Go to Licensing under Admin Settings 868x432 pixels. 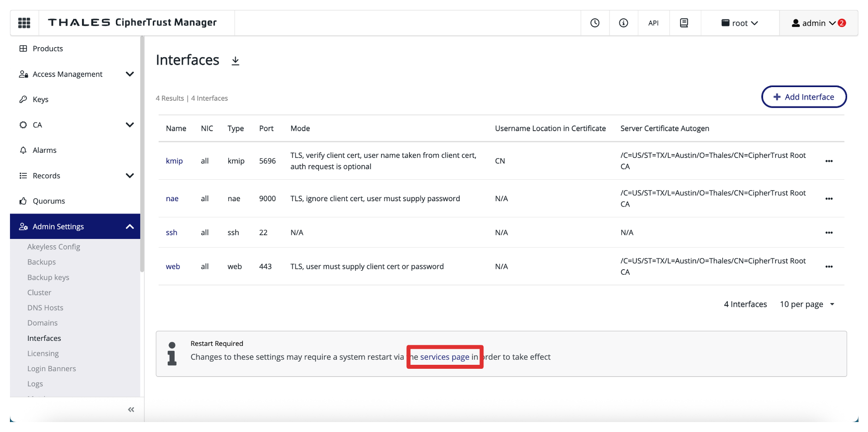[43, 353]
